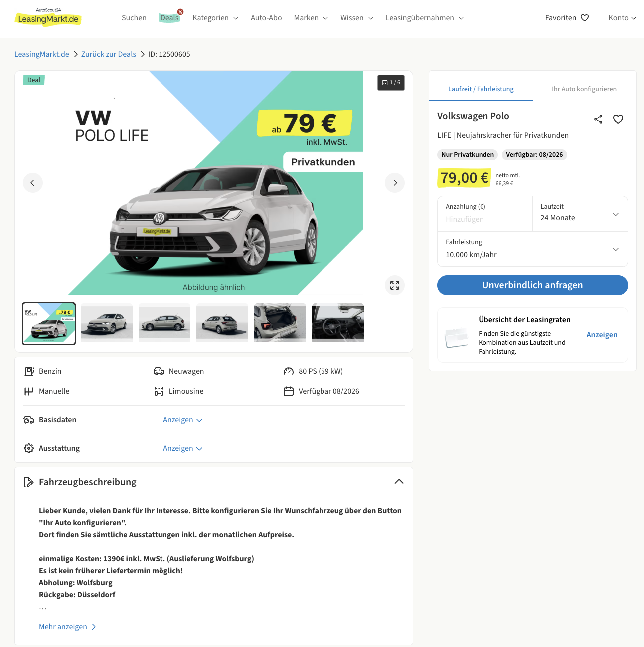Switch to Ihr Auto konfigurieren tab
Image resolution: width=644 pixels, height=647 pixels.
(x=584, y=89)
